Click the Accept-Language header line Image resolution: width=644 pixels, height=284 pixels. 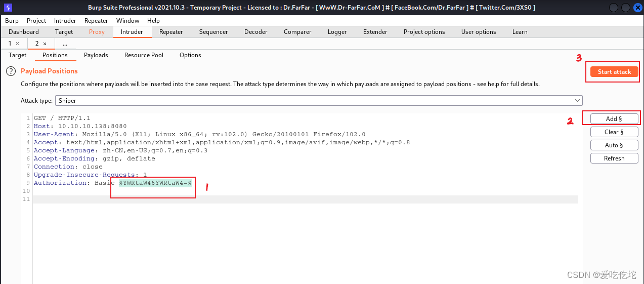pyautogui.click(x=120, y=150)
